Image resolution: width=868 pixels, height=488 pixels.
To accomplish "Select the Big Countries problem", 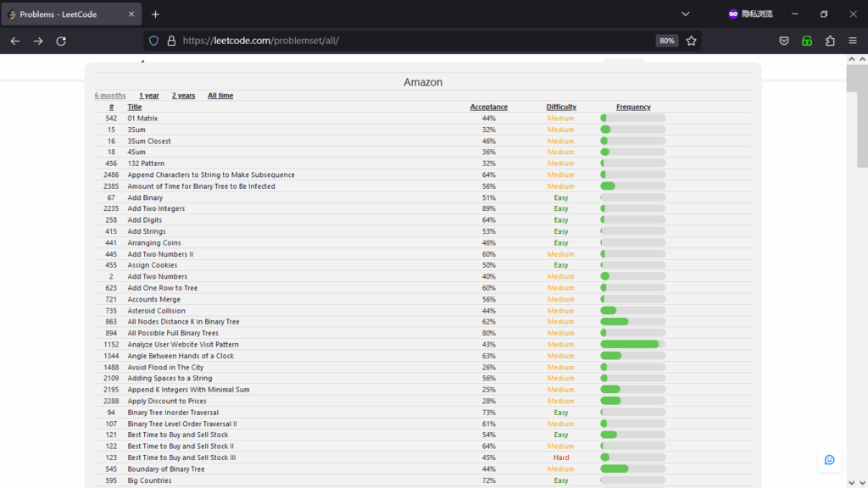I will pos(149,480).
